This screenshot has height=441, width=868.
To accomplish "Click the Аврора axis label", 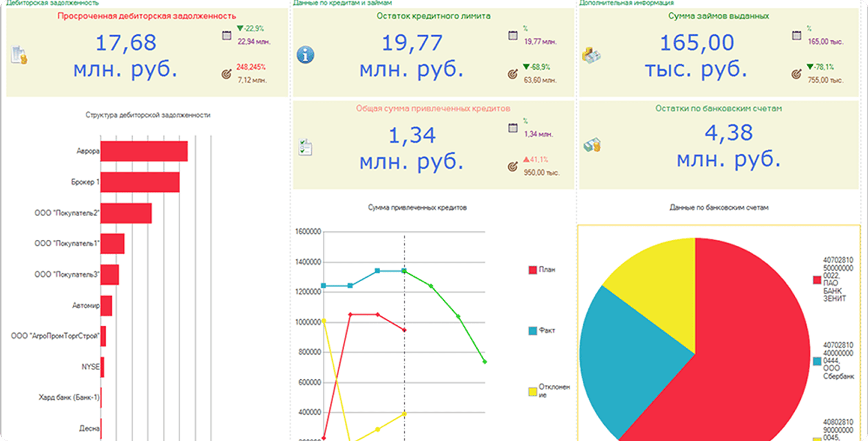I will click(x=88, y=151).
